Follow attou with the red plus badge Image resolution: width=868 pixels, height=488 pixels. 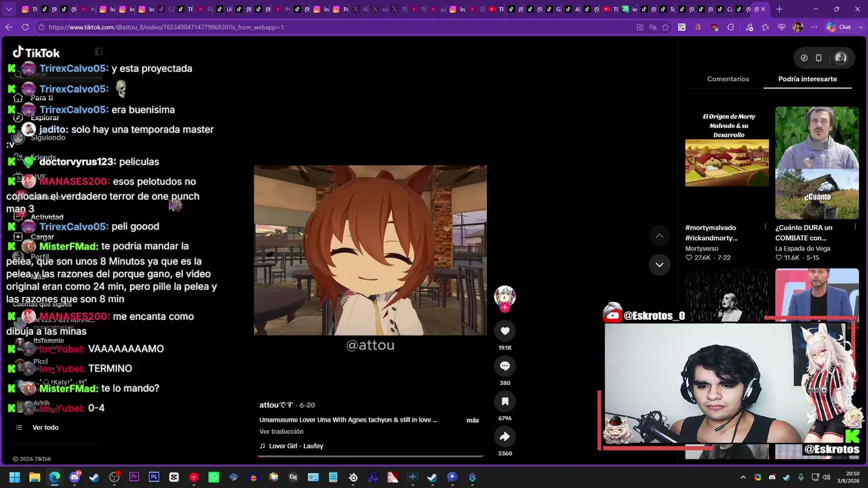(x=505, y=308)
